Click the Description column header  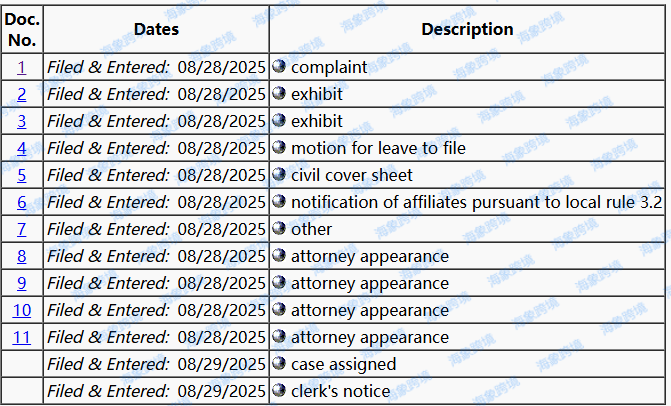tap(467, 29)
